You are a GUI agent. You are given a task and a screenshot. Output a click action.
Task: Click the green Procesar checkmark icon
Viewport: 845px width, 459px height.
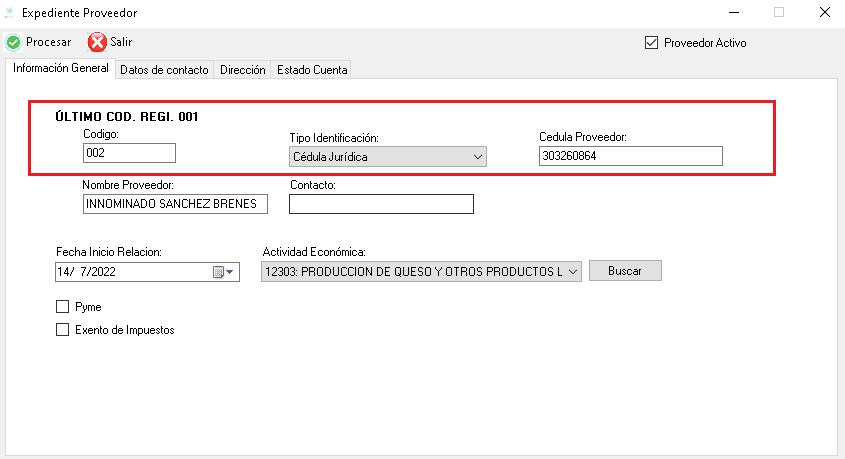pyautogui.click(x=13, y=42)
